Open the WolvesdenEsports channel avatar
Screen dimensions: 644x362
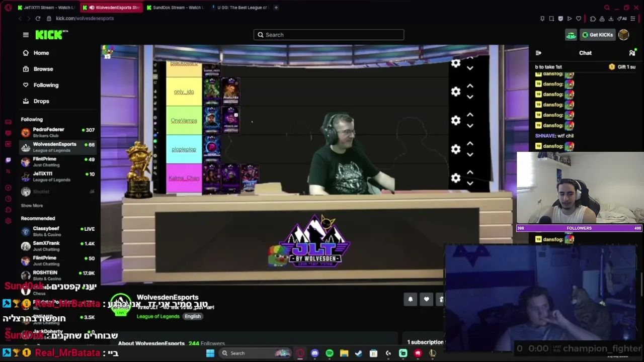pos(121,304)
